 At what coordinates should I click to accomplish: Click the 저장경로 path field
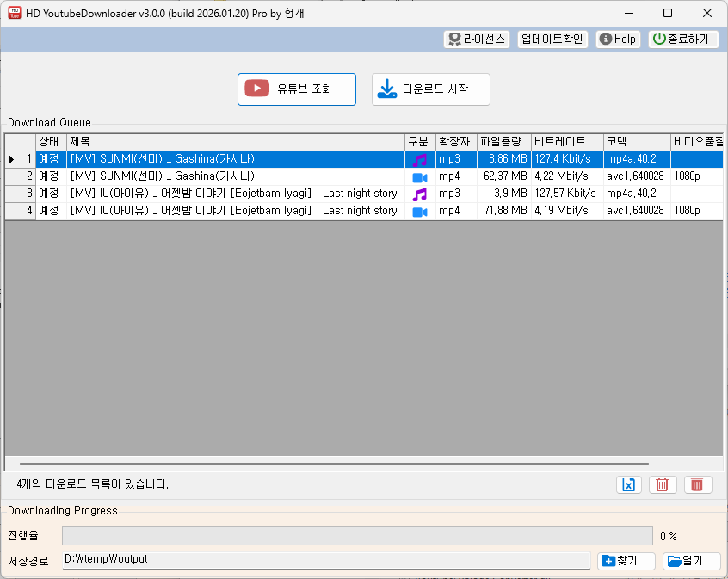click(x=326, y=560)
